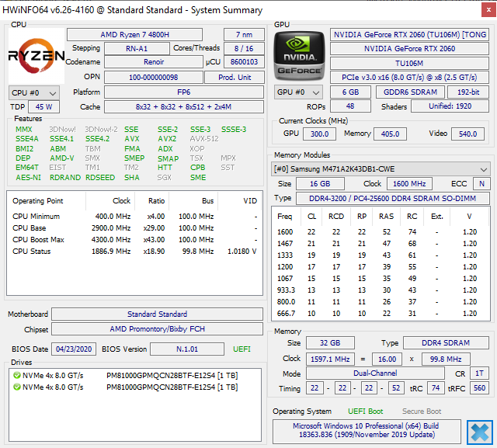Select the first NVMe drive entry
Screen dimensions: 497x448
click(x=126, y=376)
